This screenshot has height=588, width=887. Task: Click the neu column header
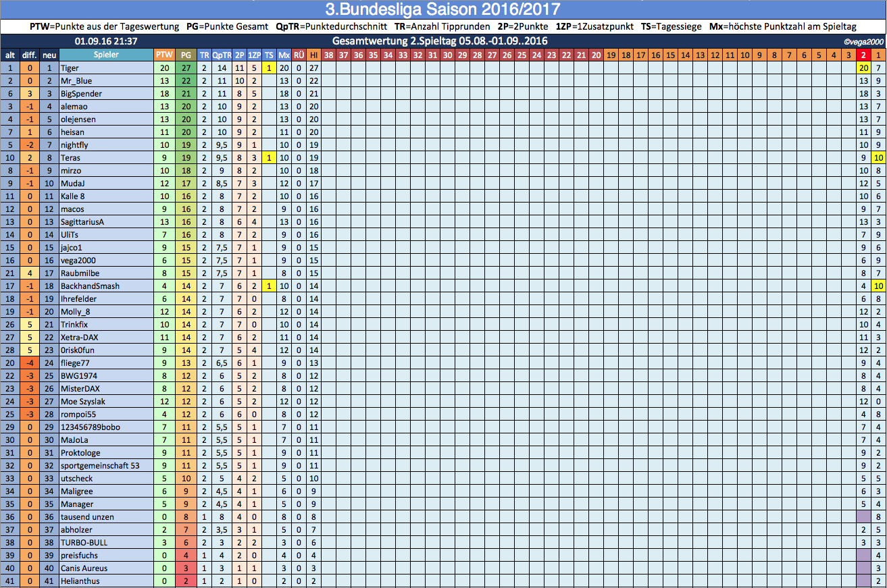[x=49, y=55]
